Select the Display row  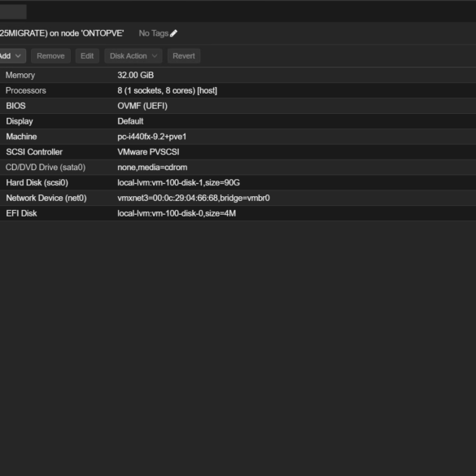click(x=238, y=121)
